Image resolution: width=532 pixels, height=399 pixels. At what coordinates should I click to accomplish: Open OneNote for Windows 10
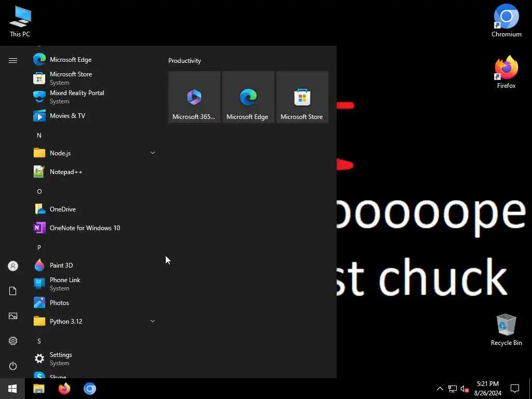point(95,228)
